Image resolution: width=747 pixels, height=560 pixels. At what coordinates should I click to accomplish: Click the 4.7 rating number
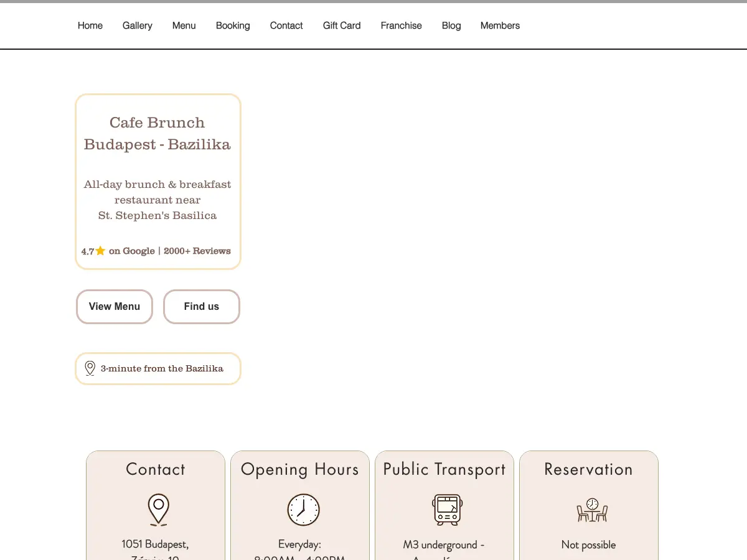pyautogui.click(x=88, y=251)
